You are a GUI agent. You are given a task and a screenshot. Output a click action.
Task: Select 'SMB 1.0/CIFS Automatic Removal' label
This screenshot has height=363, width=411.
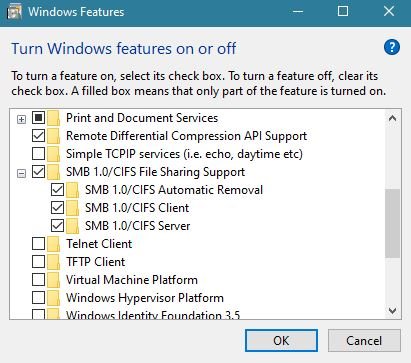[174, 190]
